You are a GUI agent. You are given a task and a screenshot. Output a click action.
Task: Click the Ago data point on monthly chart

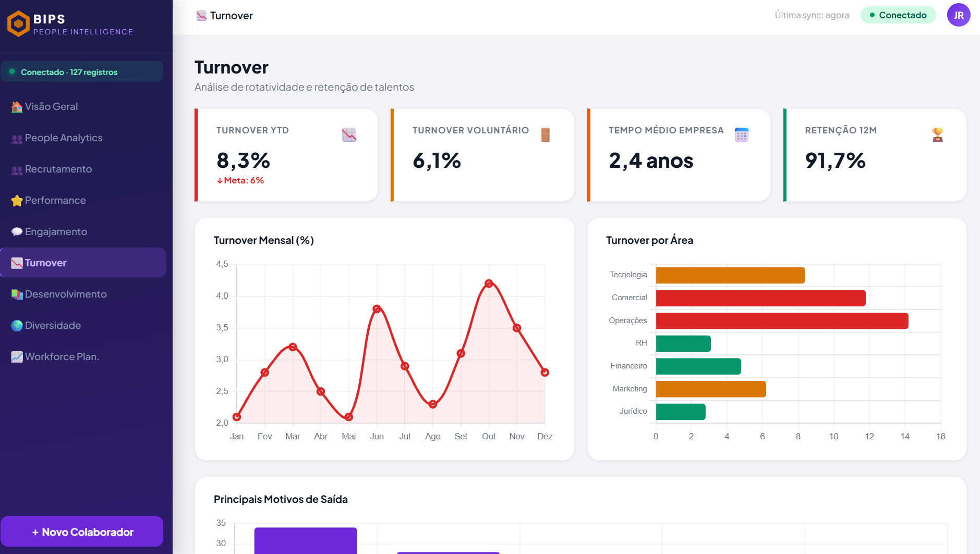pyautogui.click(x=433, y=404)
